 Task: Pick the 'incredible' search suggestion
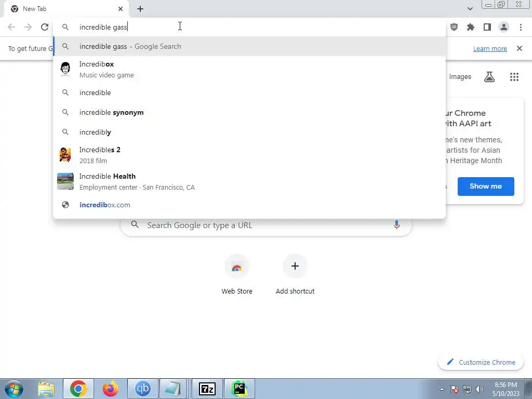coord(249,92)
